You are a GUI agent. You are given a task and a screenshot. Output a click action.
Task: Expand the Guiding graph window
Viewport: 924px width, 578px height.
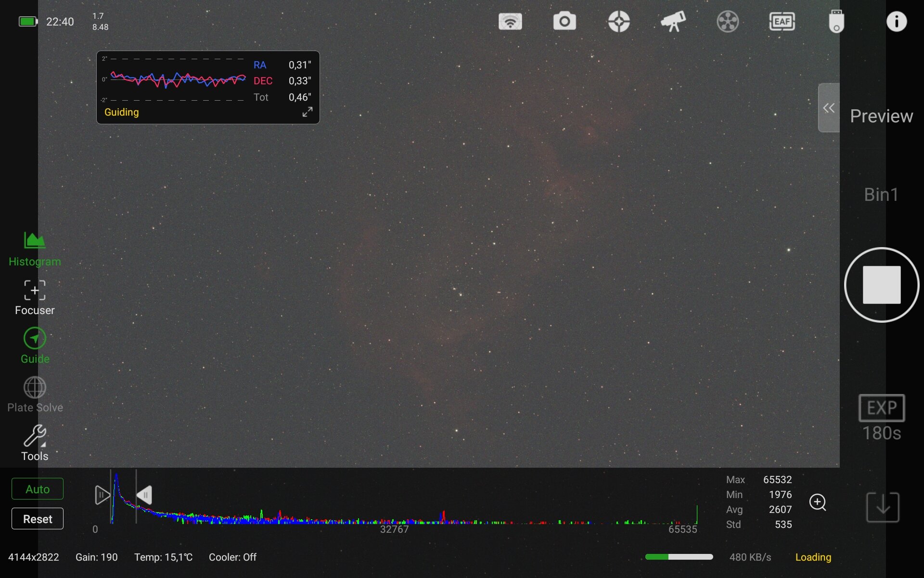pyautogui.click(x=307, y=112)
